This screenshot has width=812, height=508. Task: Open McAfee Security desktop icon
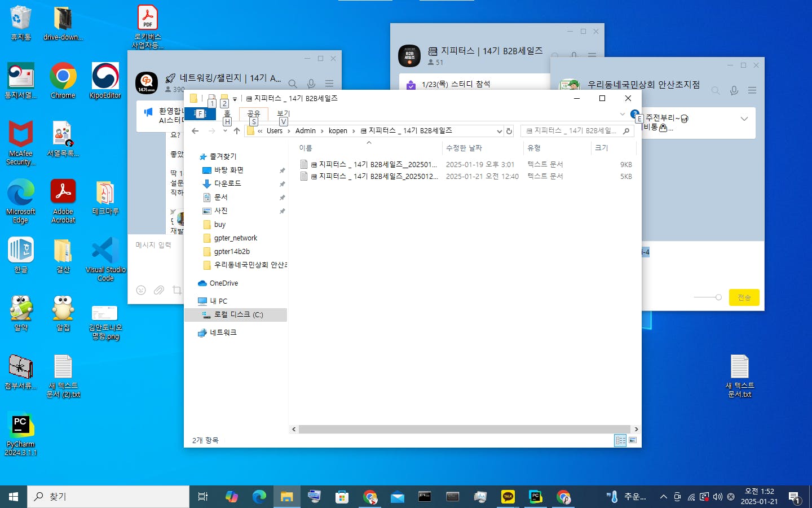(21, 143)
